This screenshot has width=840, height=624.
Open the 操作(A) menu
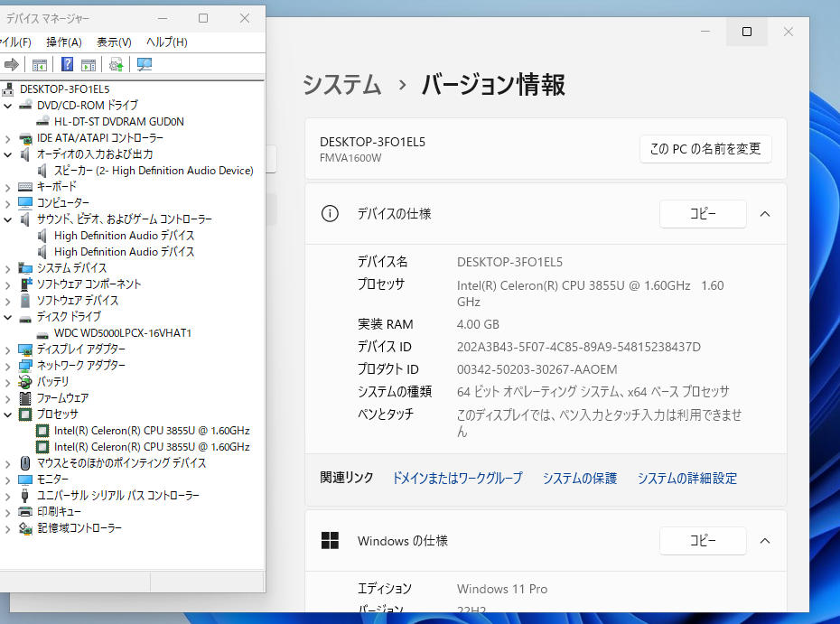pyautogui.click(x=64, y=42)
